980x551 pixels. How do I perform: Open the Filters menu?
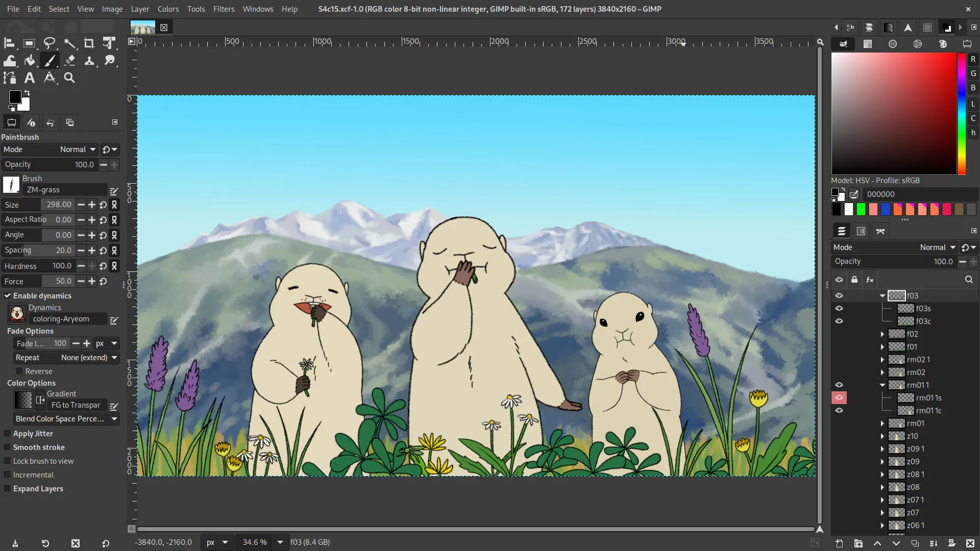224,9
